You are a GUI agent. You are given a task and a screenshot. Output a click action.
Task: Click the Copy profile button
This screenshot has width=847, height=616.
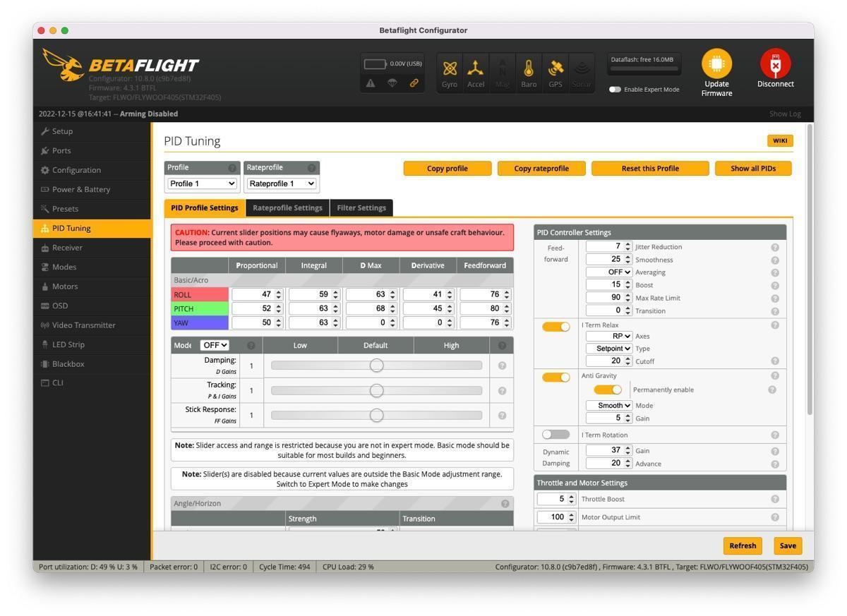[447, 169]
